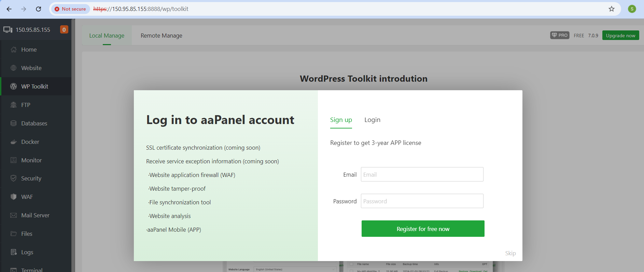This screenshot has height=272, width=644.
Task: Click the FREE edition label
Action: pyautogui.click(x=579, y=36)
